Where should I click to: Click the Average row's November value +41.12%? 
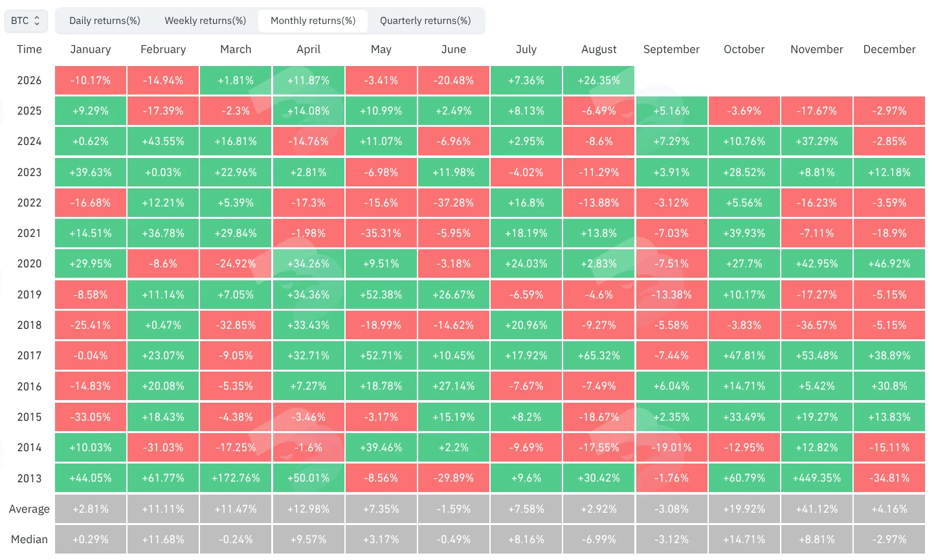click(817, 509)
